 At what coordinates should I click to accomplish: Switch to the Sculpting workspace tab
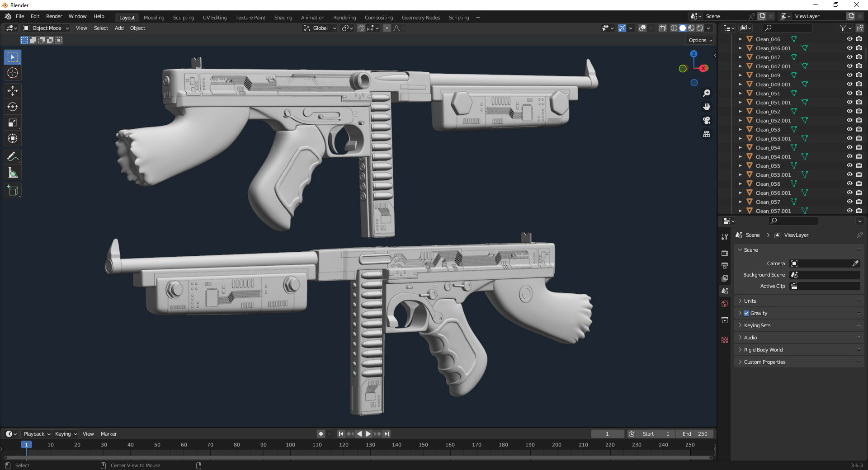tap(184, 18)
